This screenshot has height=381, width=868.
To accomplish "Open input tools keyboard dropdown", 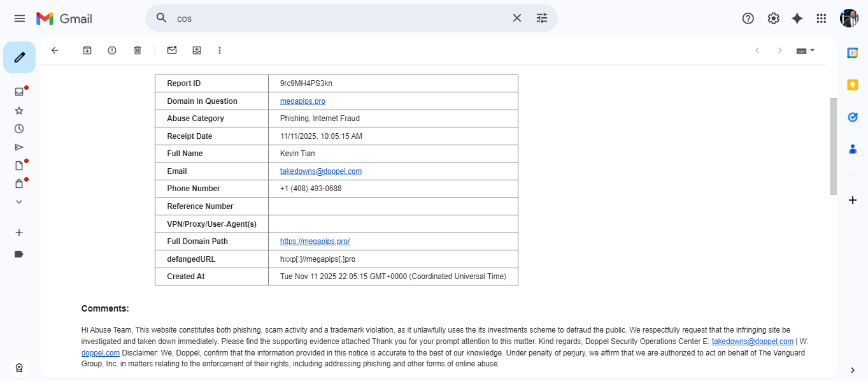I will (806, 50).
